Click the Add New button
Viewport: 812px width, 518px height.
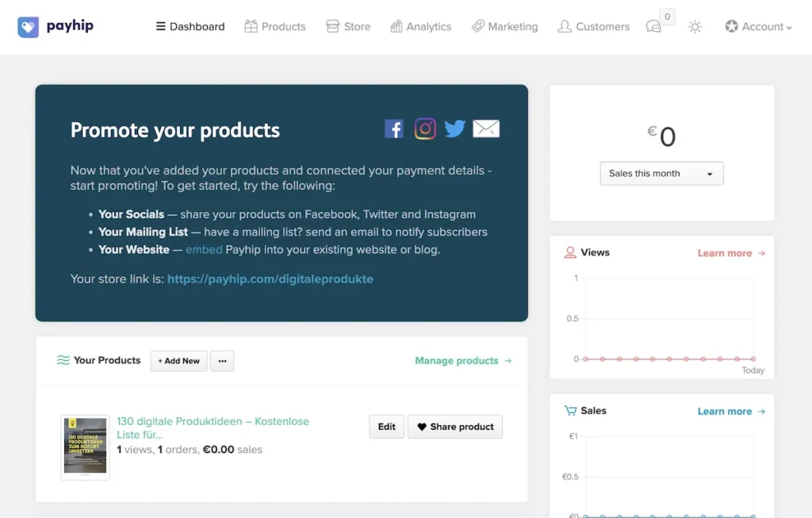178,361
